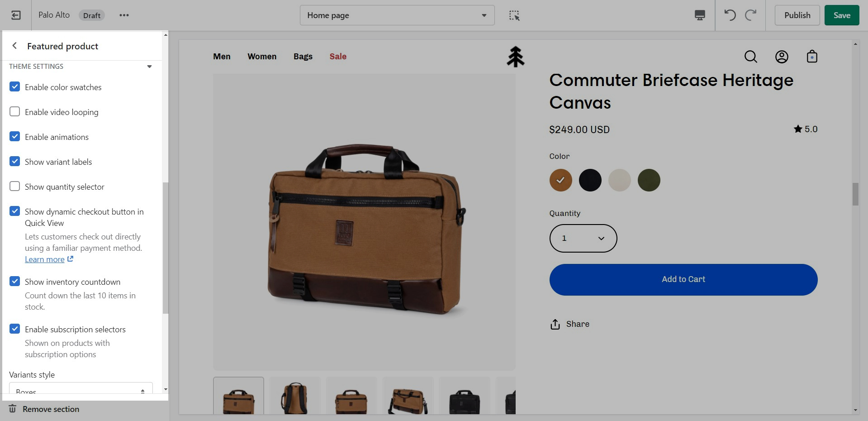Open the Quantity dropdown in preview
This screenshot has height=421, width=868.
583,238
